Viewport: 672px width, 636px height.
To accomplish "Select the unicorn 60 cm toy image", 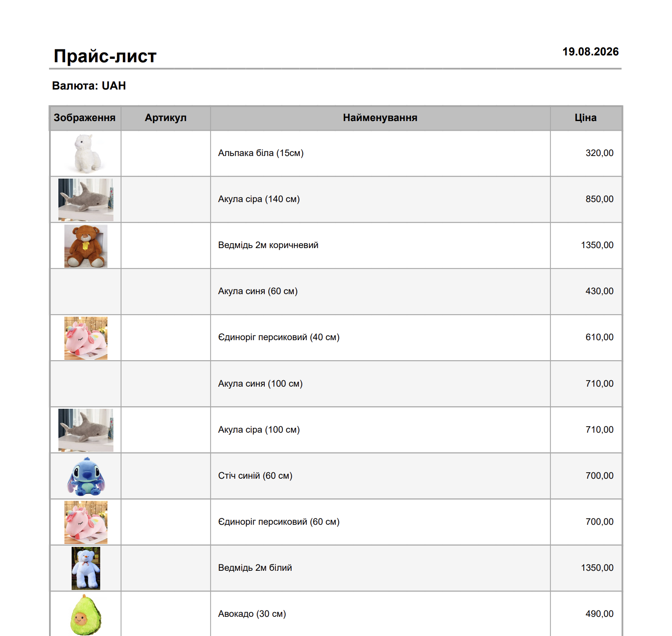I will click(86, 522).
